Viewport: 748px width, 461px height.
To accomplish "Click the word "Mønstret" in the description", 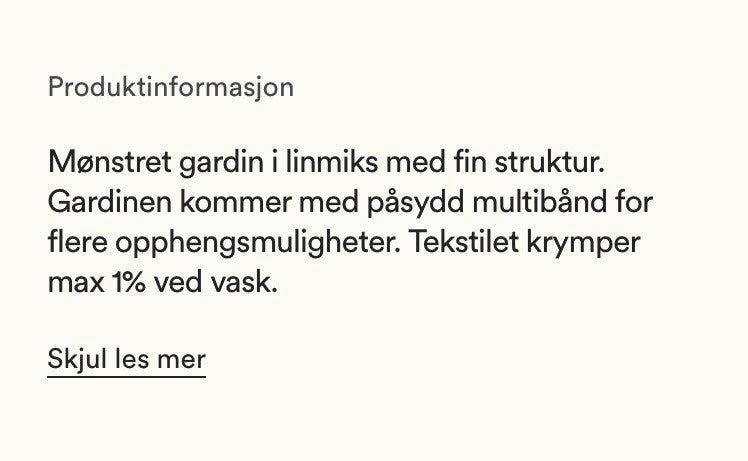I will (x=110, y=162).
